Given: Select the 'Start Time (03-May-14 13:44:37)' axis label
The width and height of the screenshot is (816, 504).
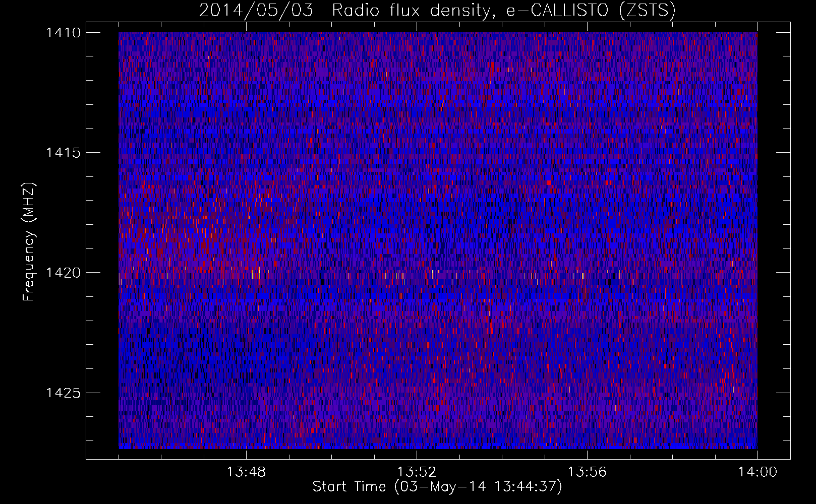Looking at the screenshot, I should point(437,487).
